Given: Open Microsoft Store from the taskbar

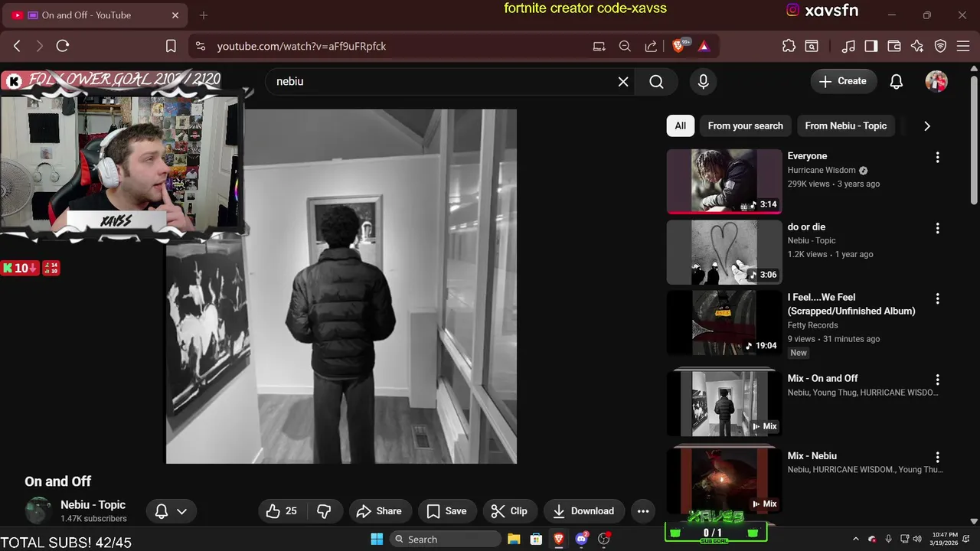Looking at the screenshot, I should click(536, 539).
